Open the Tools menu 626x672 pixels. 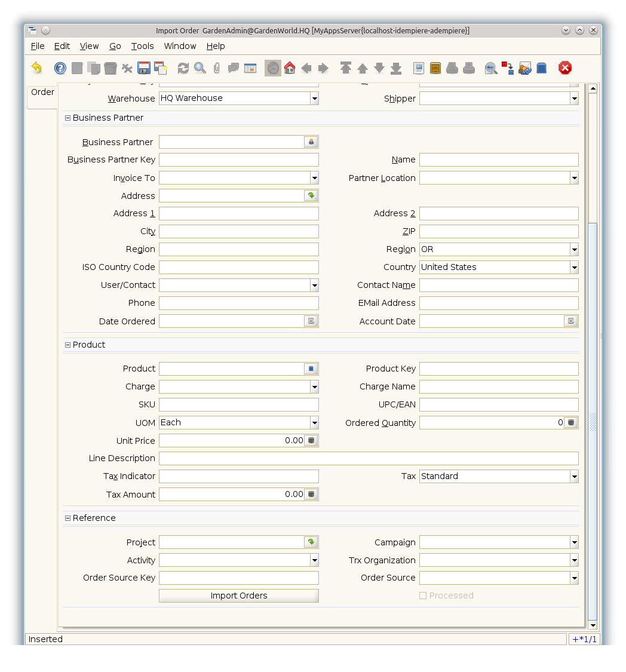[x=142, y=46]
